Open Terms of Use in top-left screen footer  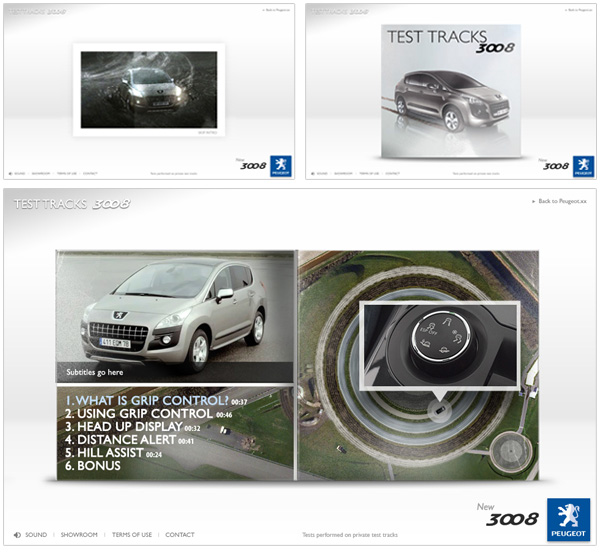pos(67,173)
